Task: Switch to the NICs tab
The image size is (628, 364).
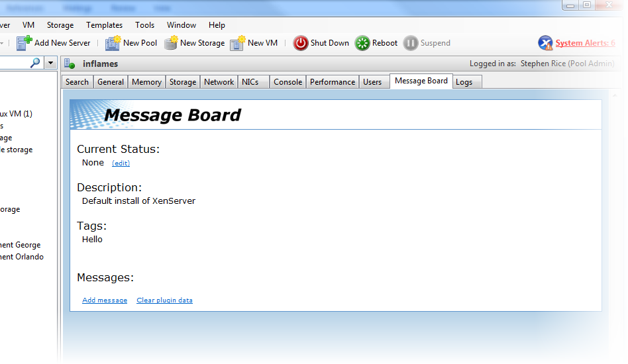Action: (253, 81)
